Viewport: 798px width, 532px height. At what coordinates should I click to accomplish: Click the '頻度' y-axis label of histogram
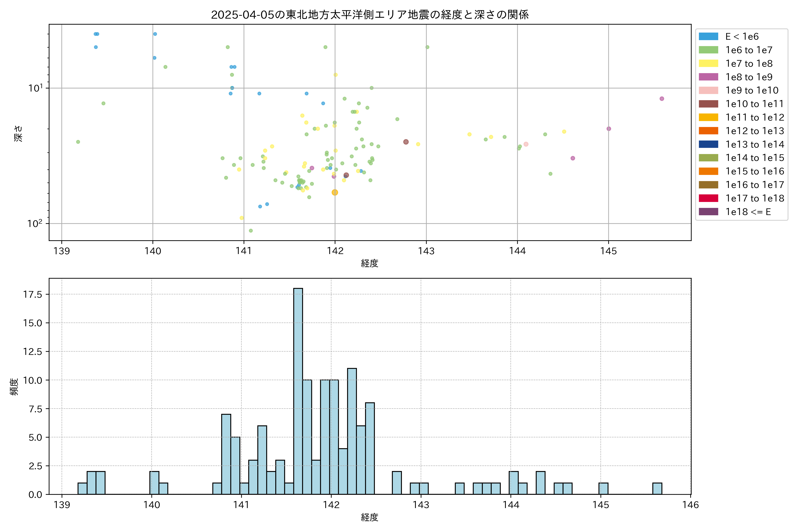14,387
